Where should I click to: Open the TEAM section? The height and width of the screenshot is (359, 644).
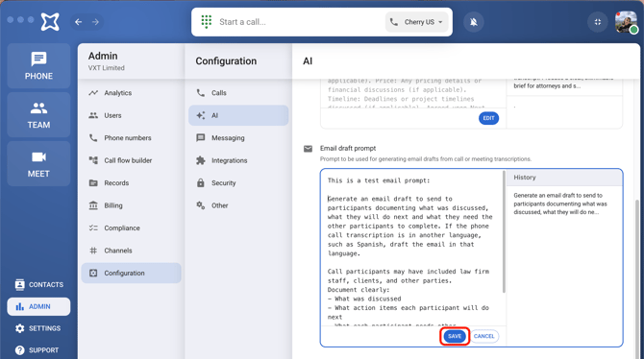[38, 115]
